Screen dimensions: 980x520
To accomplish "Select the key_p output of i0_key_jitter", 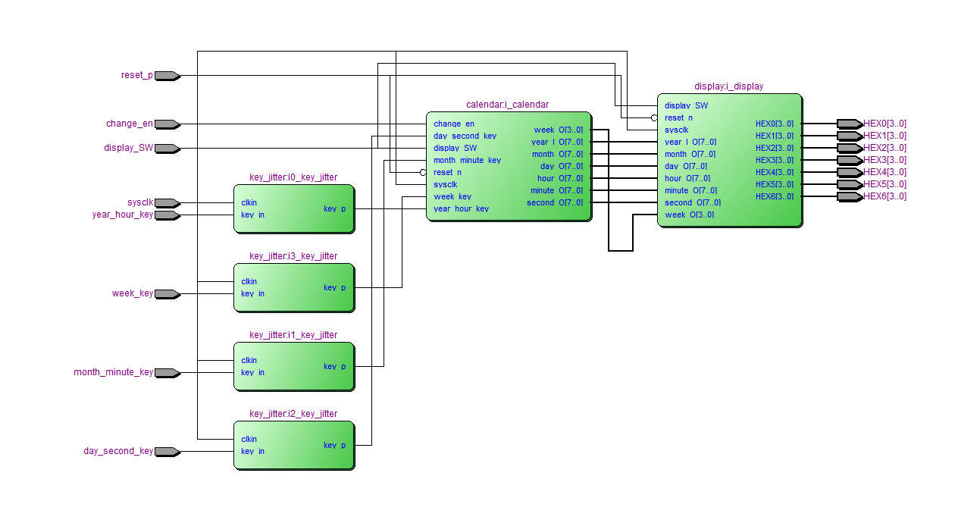I will pyautogui.click(x=334, y=208).
